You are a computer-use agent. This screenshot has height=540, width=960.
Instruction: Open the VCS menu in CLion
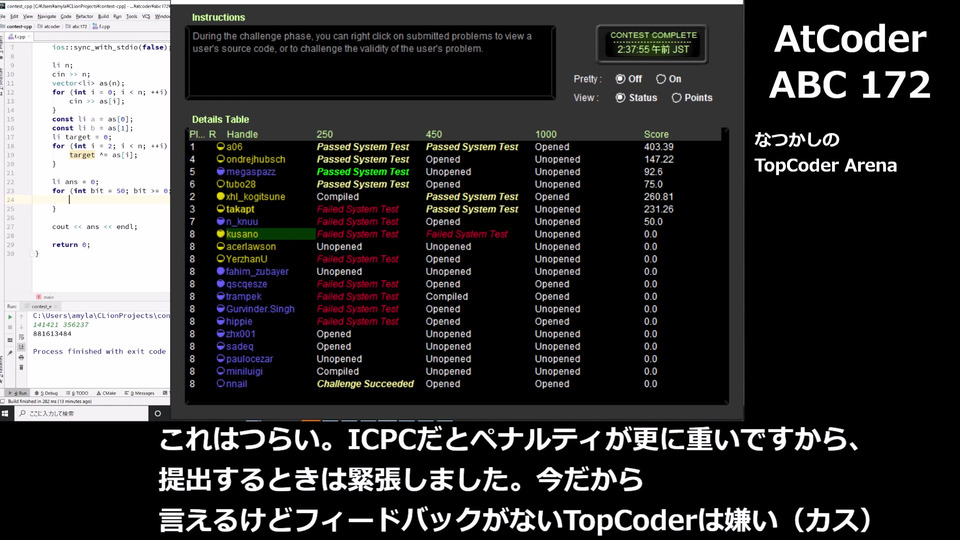click(x=146, y=17)
